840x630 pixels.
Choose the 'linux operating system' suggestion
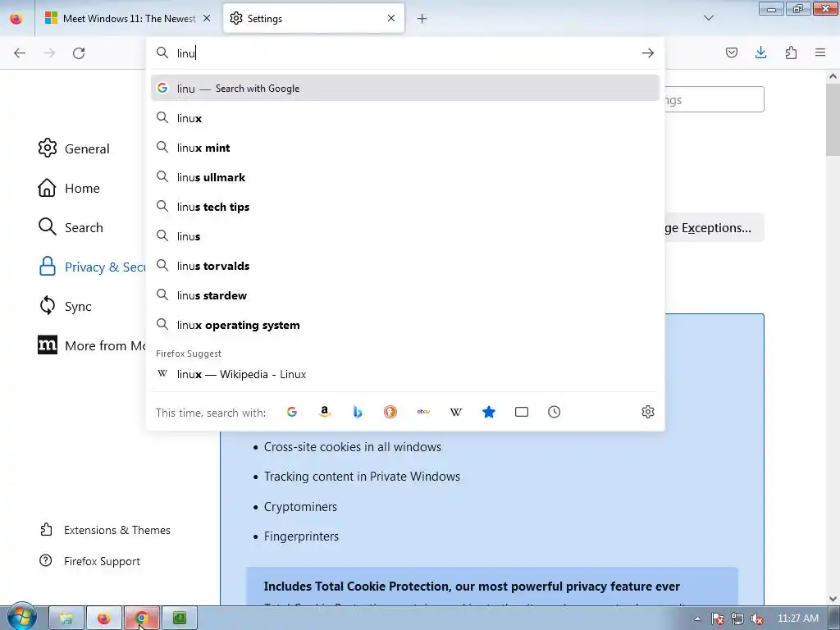[x=405, y=325]
